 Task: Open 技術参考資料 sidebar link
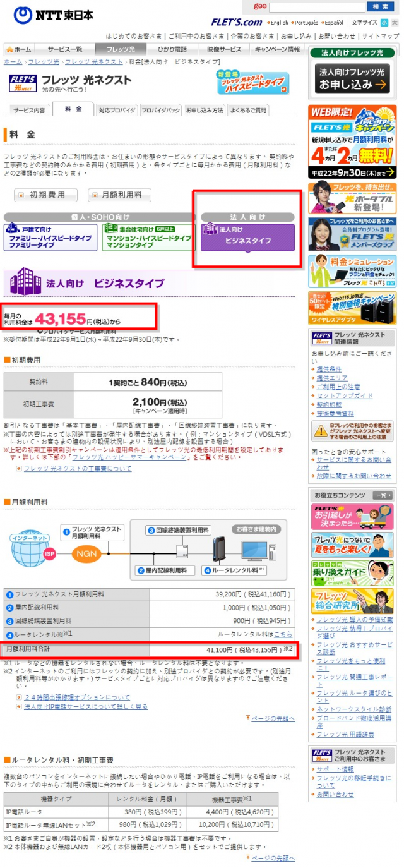(x=335, y=413)
